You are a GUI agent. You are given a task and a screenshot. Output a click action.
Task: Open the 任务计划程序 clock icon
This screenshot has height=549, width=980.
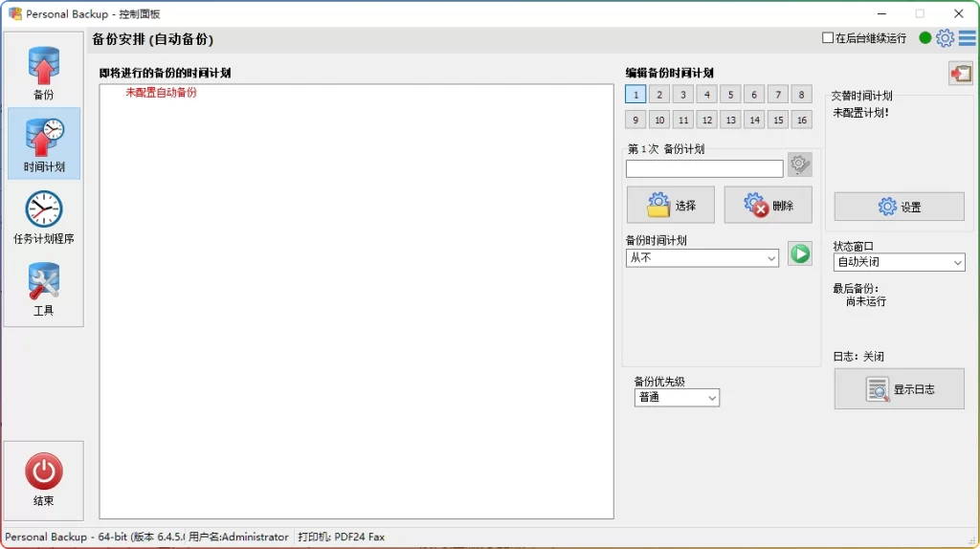tap(44, 209)
